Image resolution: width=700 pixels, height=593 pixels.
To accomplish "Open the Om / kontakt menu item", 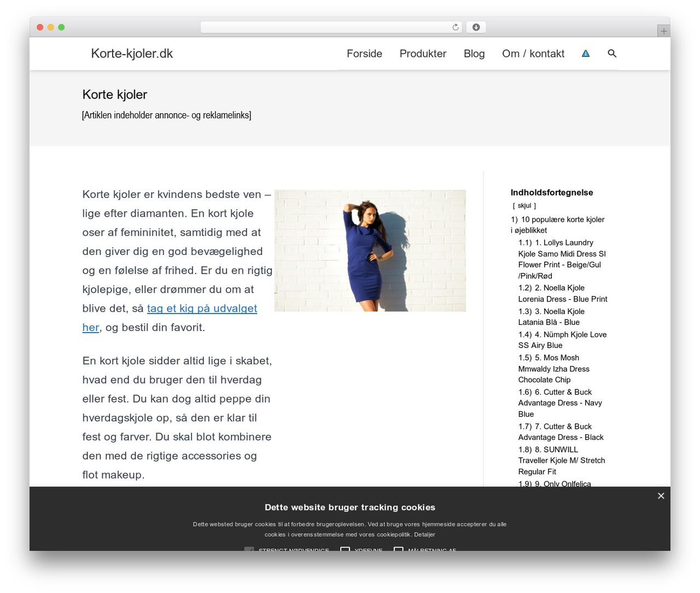I will 533,54.
